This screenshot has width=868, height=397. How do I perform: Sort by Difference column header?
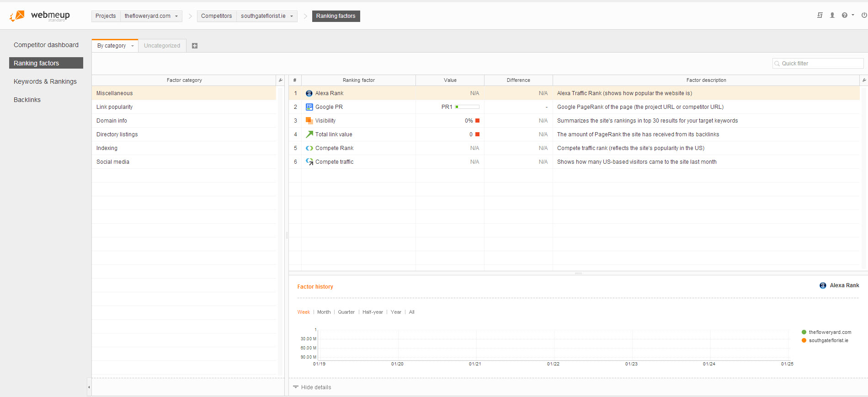point(518,80)
